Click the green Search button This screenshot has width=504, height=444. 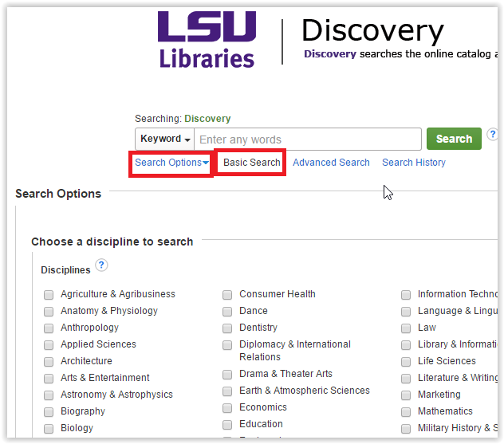coord(454,139)
